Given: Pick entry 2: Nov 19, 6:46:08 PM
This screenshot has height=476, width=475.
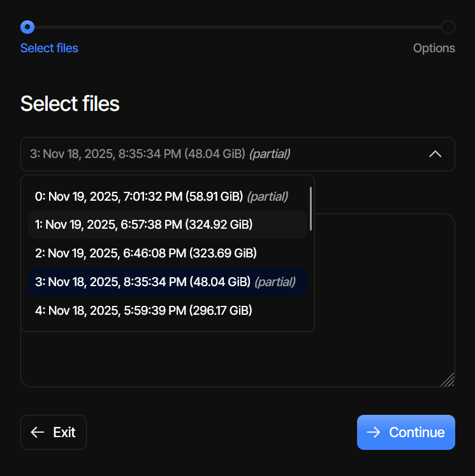Looking at the screenshot, I should point(146,253).
